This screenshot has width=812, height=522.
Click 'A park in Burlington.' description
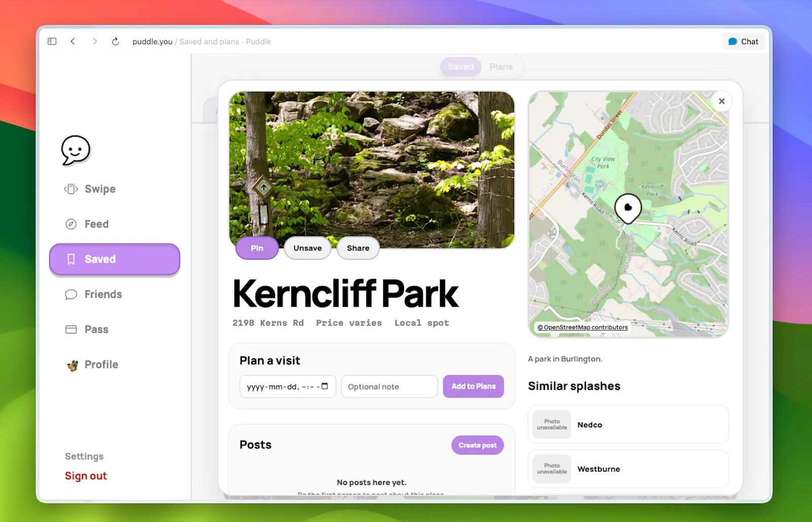click(x=565, y=359)
